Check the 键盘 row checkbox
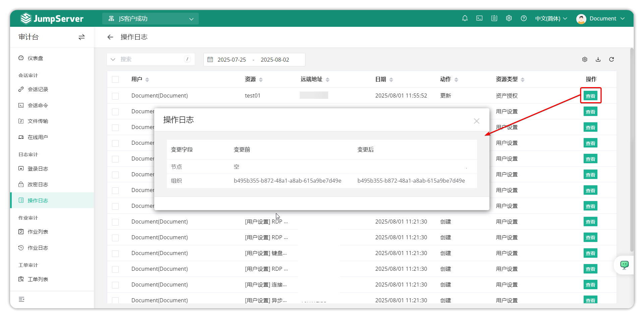This screenshot has height=315, width=644. coord(115,253)
